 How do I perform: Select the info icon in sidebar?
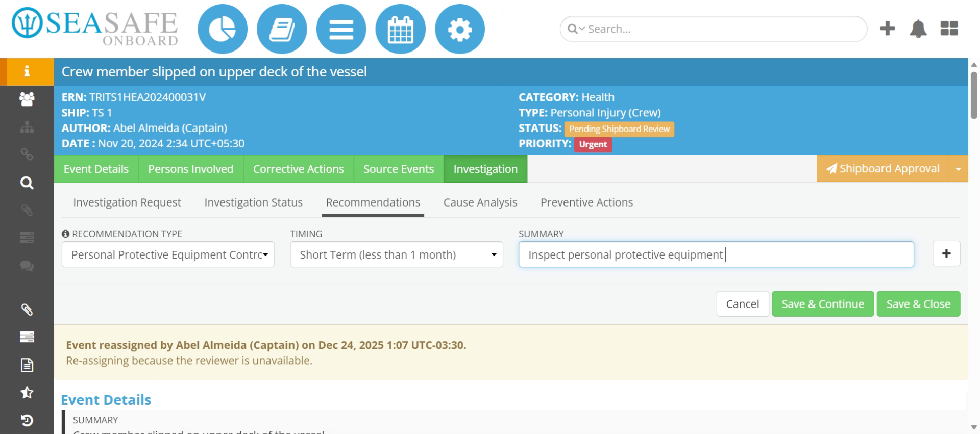[x=27, y=71]
